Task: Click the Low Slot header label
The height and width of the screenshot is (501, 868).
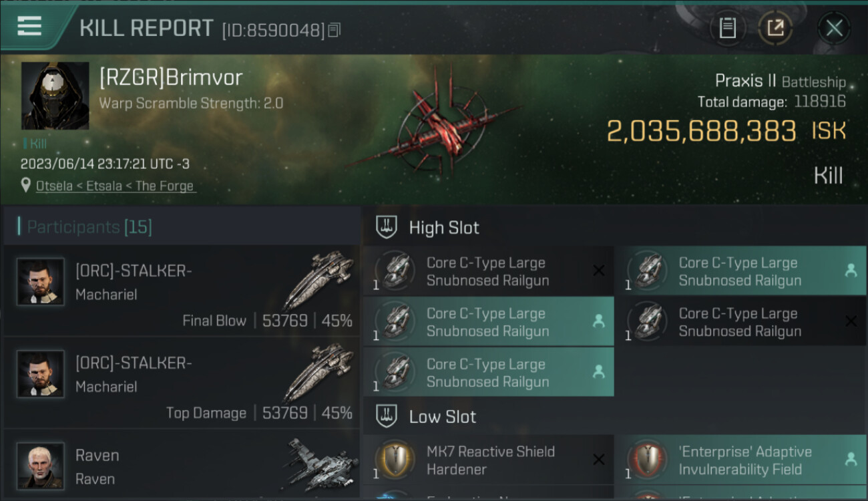Action: pos(443,417)
